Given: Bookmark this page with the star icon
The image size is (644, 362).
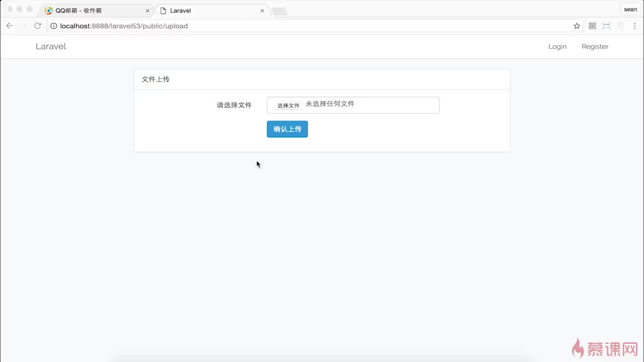Looking at the screenshot, I should pos(577,26).
